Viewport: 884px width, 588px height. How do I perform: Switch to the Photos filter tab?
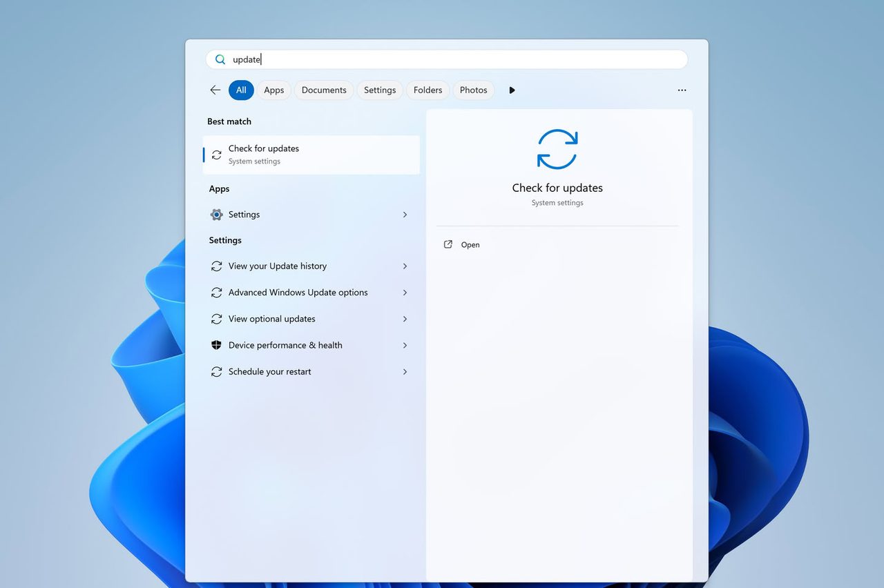coord(474,90)
